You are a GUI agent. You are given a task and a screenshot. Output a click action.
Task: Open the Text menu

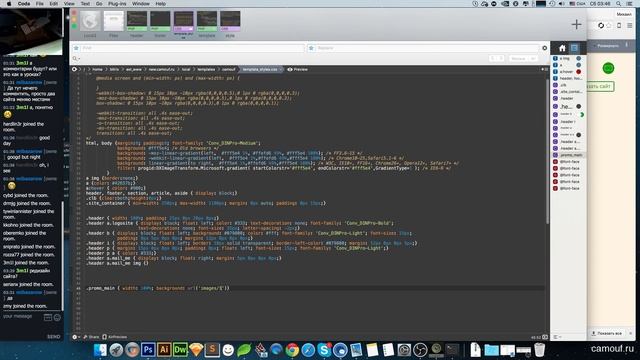point(85,3)
